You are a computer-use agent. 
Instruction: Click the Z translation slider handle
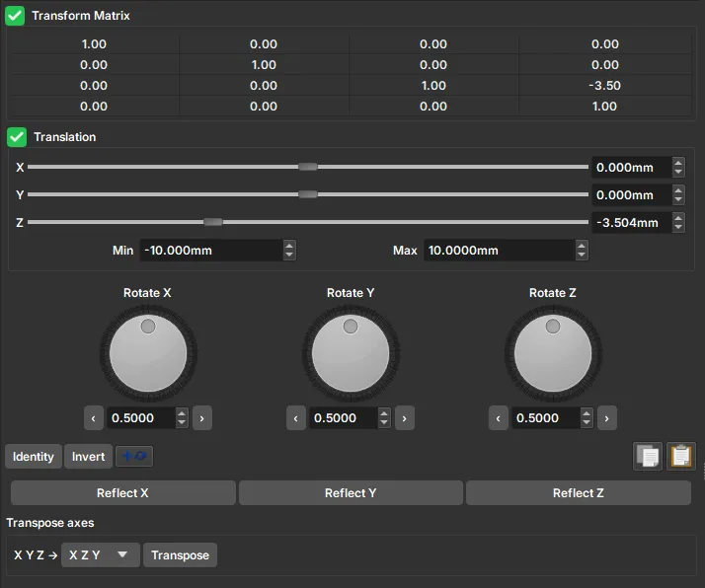pyautogui.click(x=213, y=222)
